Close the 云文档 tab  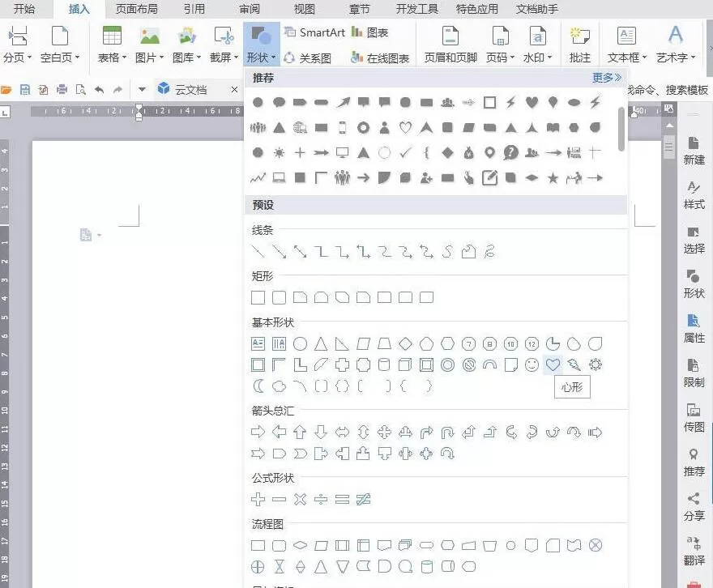point(234,90)
